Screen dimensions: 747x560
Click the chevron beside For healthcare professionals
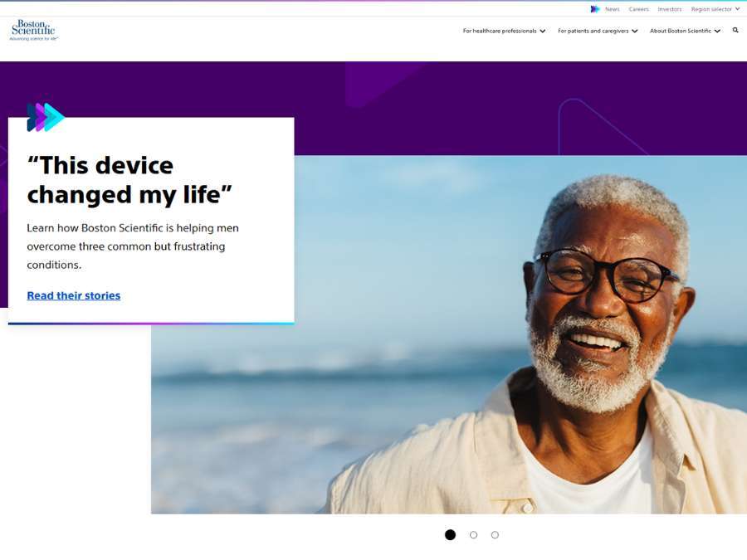[543, 31]
